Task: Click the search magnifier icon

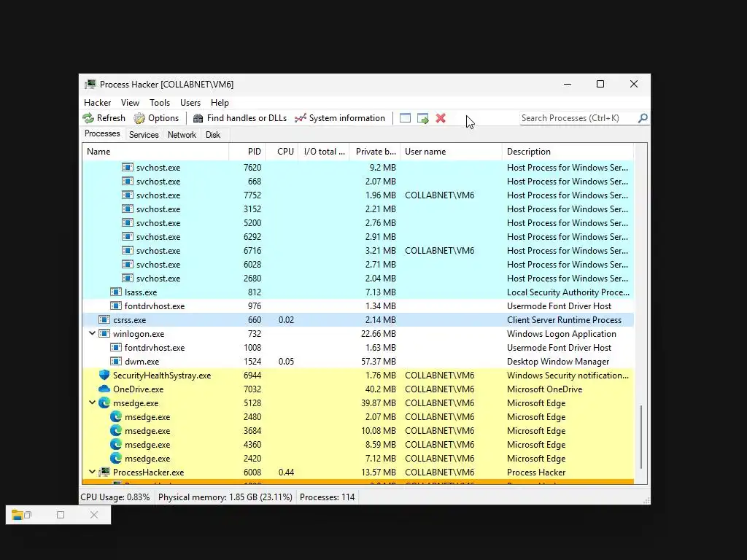Action: (643, 117)
